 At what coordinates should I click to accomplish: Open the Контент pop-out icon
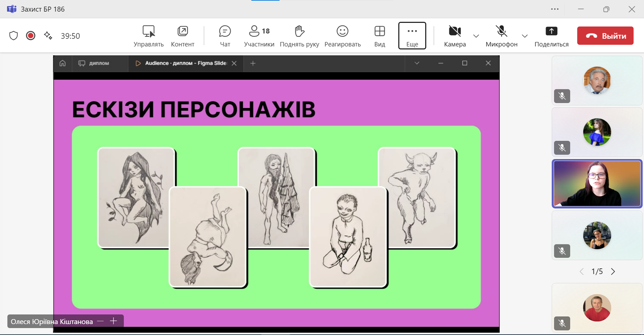(x=182, y=36)
